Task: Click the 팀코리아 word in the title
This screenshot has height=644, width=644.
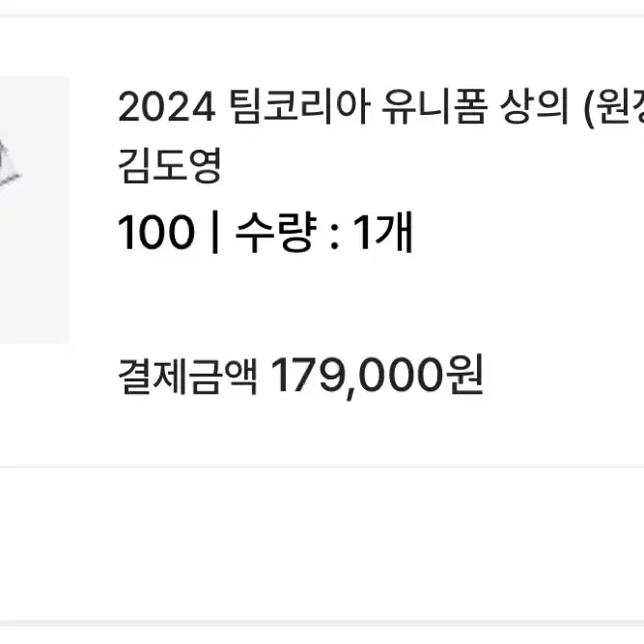Action: pyautogui.click(x=300, y=107)
